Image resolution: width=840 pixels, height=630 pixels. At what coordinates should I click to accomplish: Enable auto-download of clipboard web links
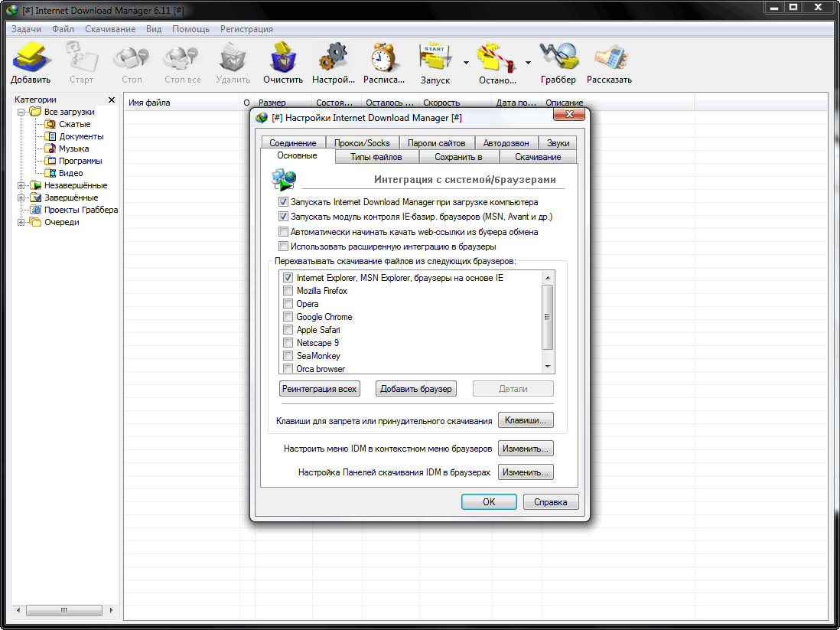[283, 232]
